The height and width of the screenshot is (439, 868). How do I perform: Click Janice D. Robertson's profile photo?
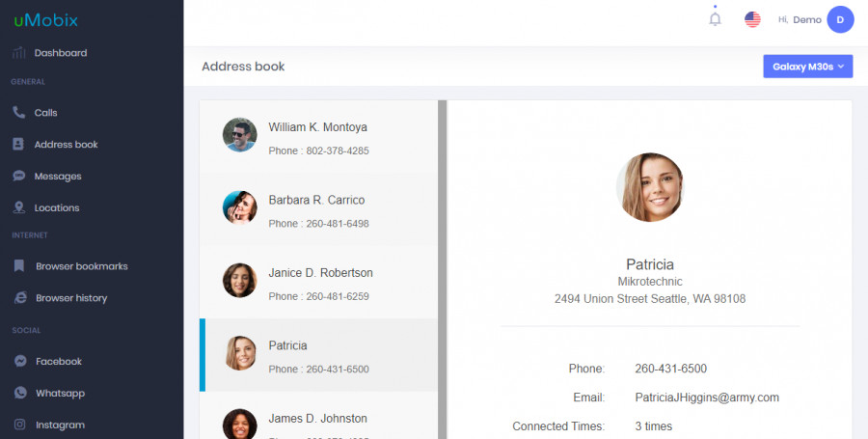click(240, 280)
